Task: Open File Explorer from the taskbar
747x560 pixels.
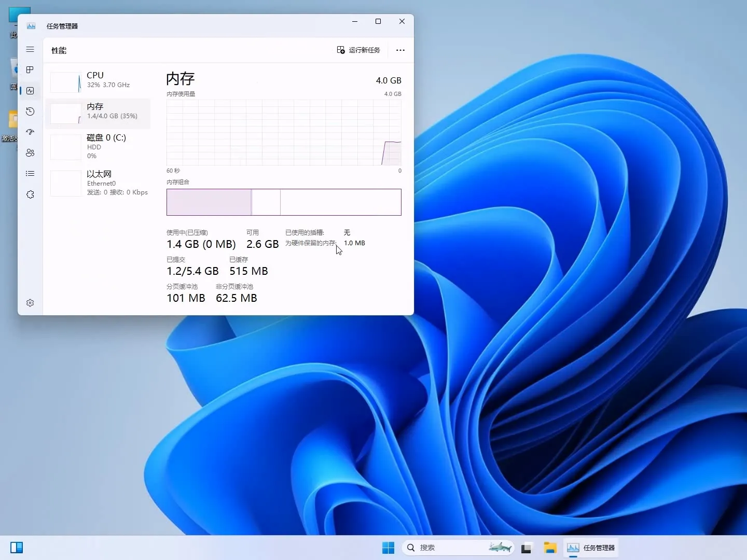Action: pos(550,548)
